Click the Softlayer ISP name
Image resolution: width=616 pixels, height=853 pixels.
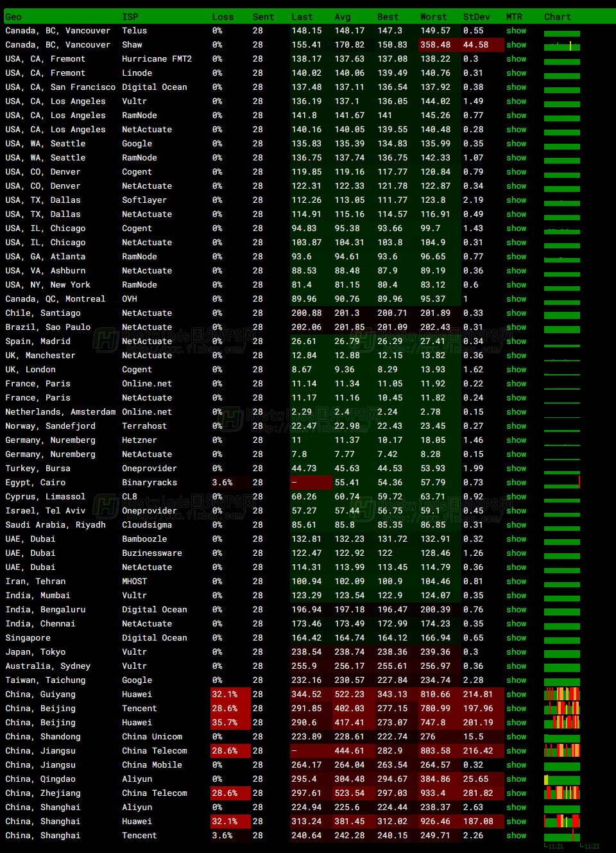[144, 200]
